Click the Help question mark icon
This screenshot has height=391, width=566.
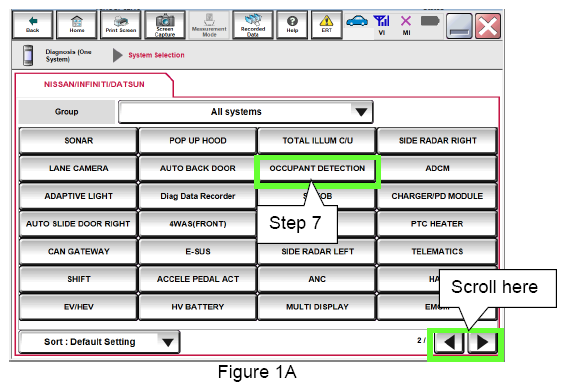(x=292, y=25)
